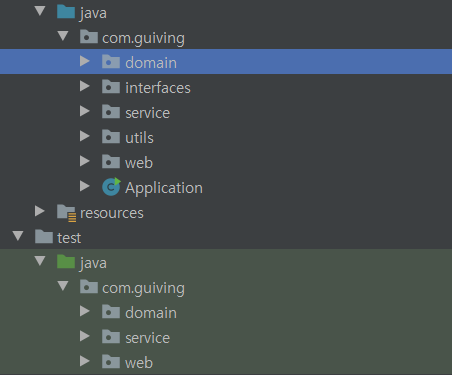Screen dimensions: 452x375
Task: Click the web package icon above Application
Action: (x=111, y=162)
